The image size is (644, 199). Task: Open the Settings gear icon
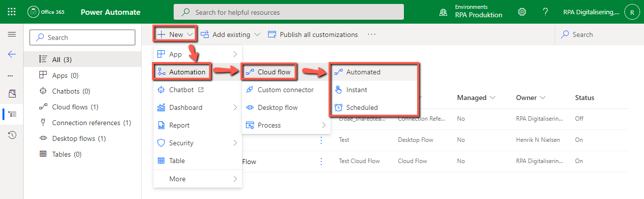click(522, 12)
